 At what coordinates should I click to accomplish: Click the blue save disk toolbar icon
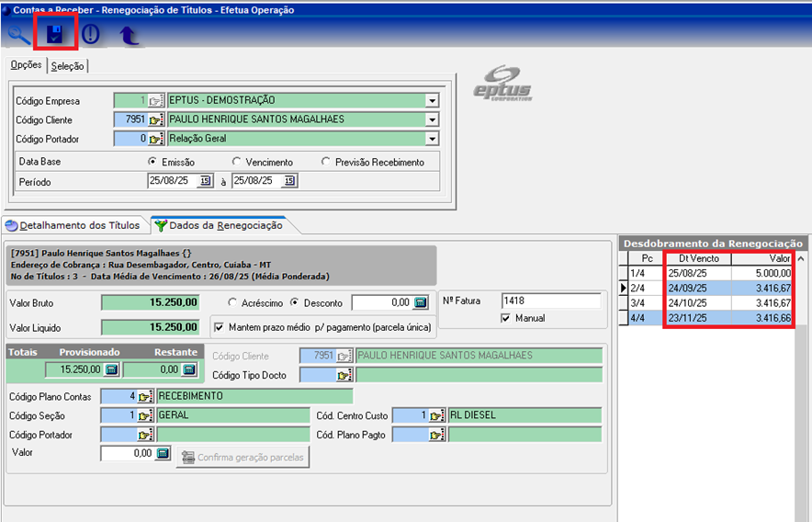[x=55, y=35]
